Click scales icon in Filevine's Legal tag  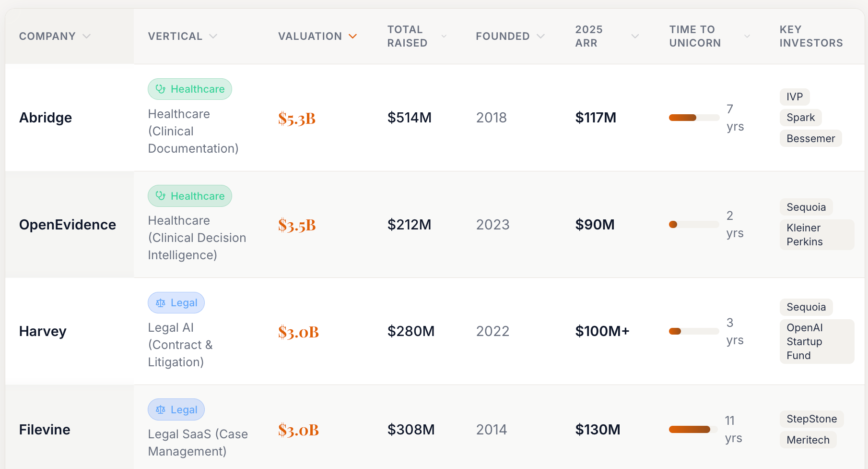point(160,410)
